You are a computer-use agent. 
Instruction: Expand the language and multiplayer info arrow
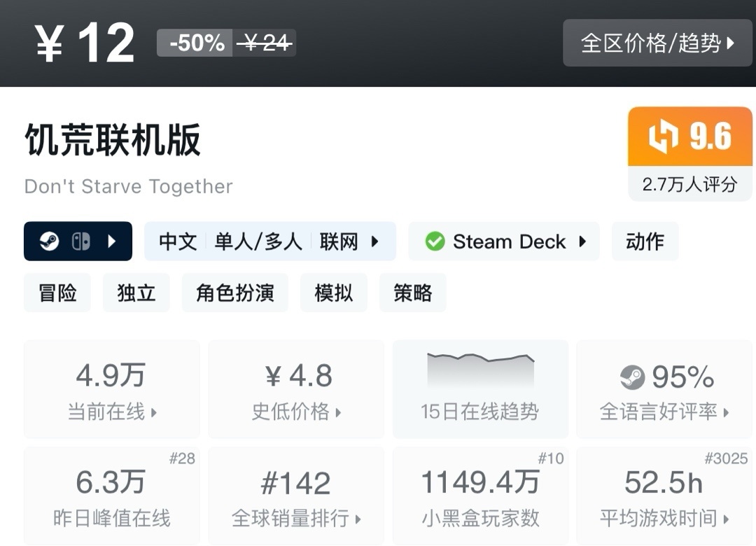375,241
